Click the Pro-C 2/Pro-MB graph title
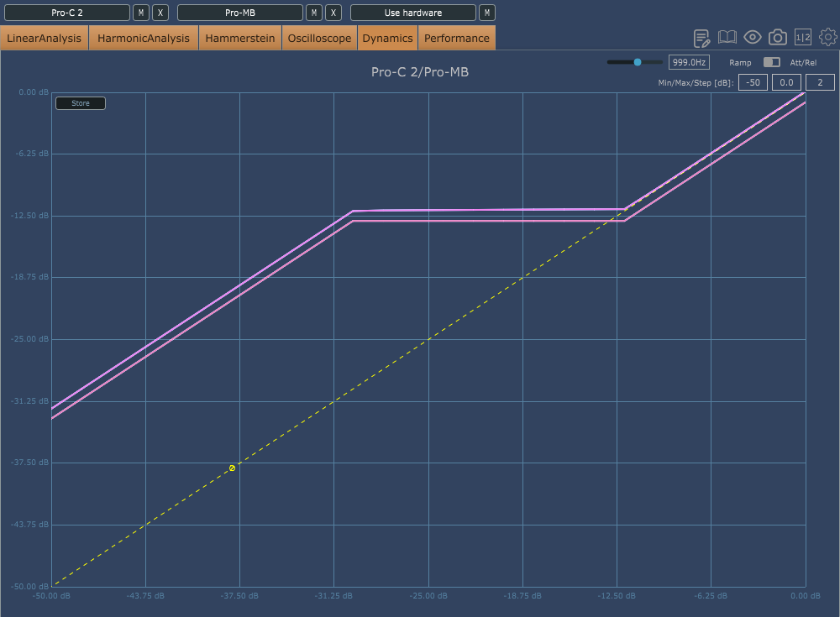Viewport: 840px width, 617px height. pos(419,71)
